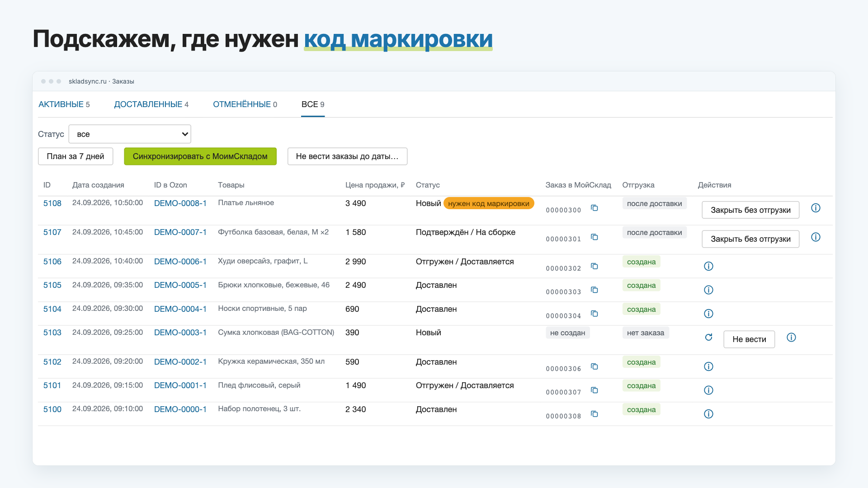Open order ID 5103 link
This screenshot has height=488, width=868.
pyautogui.click(x=52, y=333)
